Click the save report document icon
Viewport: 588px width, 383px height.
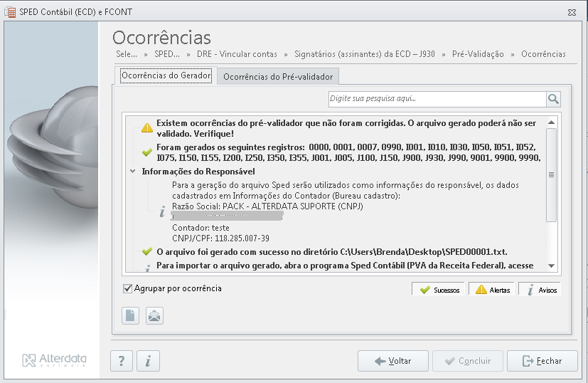[131, 315]
